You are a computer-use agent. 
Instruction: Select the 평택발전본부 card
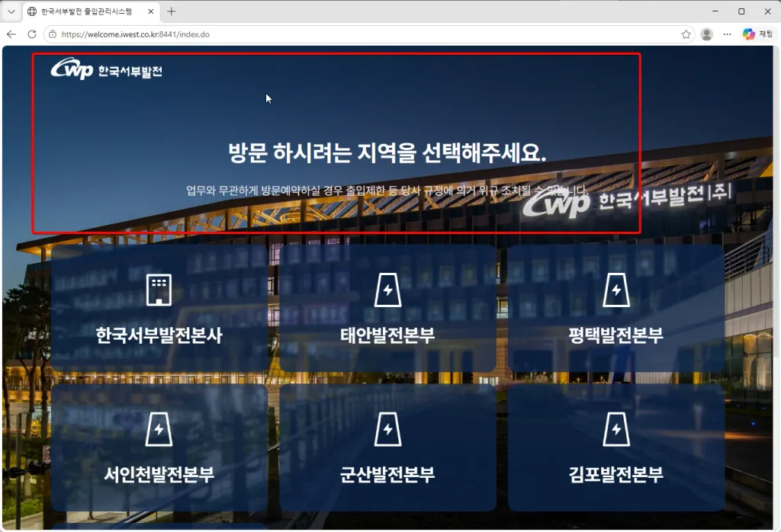pos(616,308)
